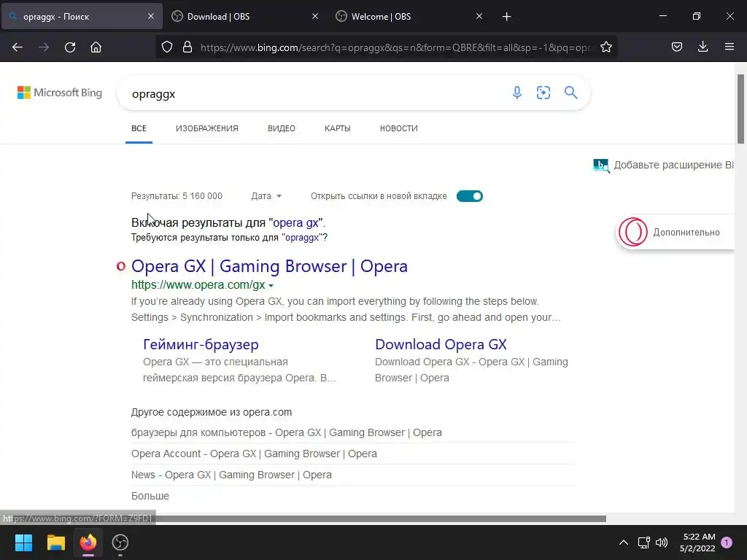Open a new browser tab
This screenshot has width=747, height=560.
coord(506,17)
